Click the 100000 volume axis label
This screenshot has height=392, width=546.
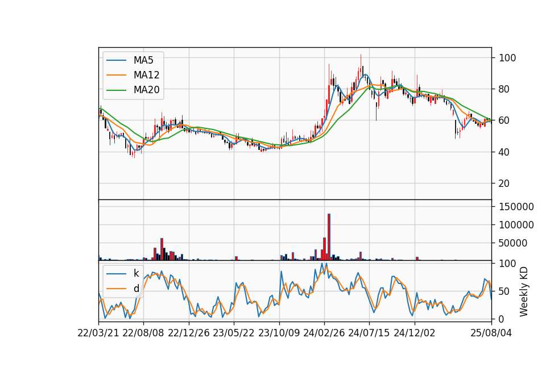pyautogui.click(x=516, y=225)
